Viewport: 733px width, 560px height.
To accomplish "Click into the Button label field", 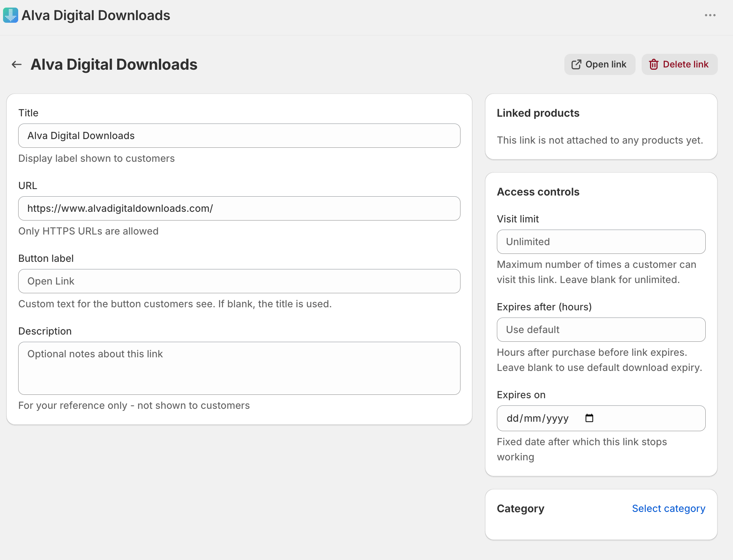I will point(239,281).
